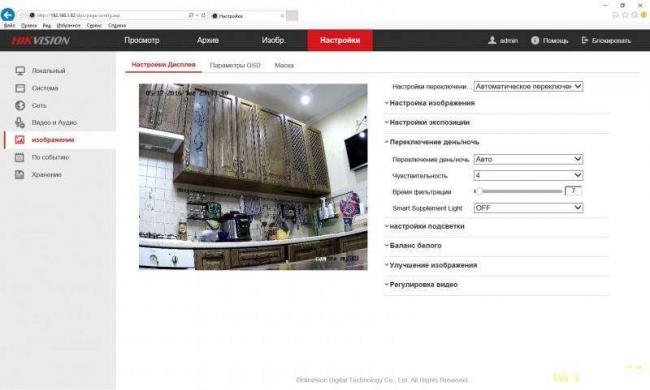Open the Архив top menu
Screen dimensions: 650x390
[208, 40]
